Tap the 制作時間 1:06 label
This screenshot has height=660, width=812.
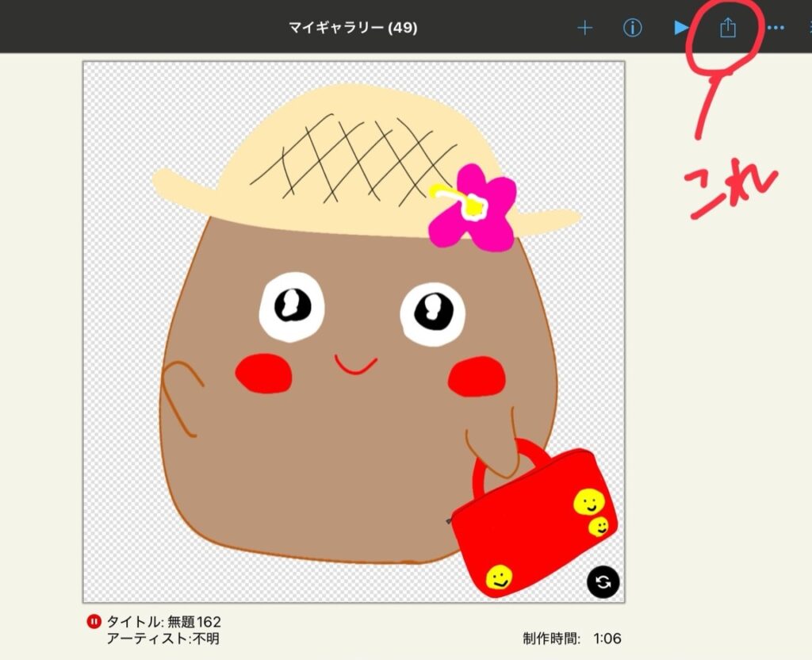tap(570, 639)
